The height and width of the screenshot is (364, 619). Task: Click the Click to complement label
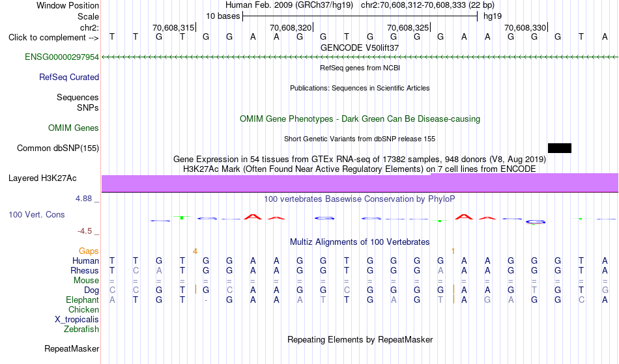tap(53, 38)
